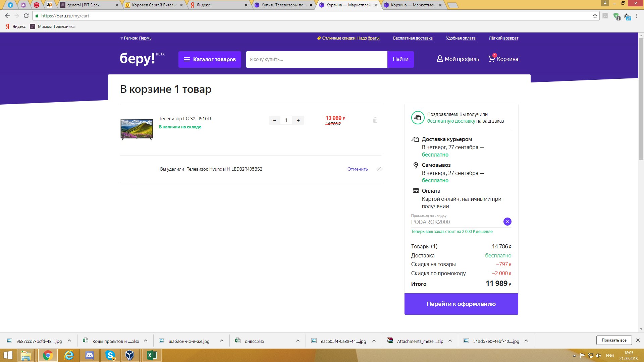This screenshot has height=362, width=644.
Task: Close the Яндекс browser tab
Action: coord(246,5)
